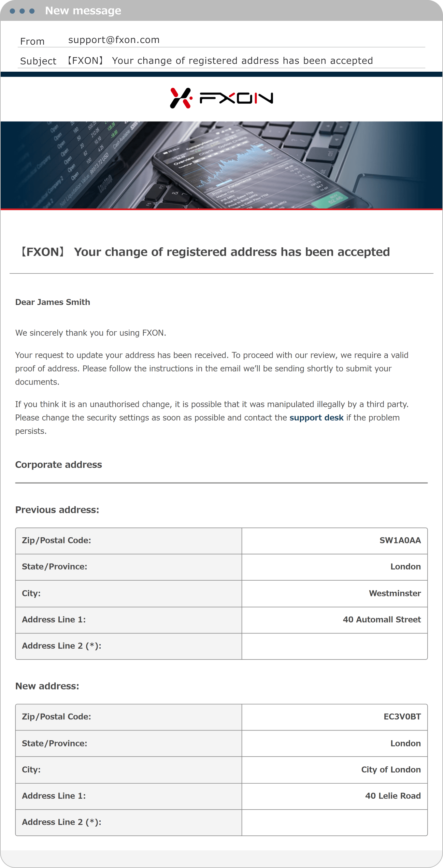443x868 pixels.
Task: Select new postal code EC3V0BT
Action: [402, 716]
